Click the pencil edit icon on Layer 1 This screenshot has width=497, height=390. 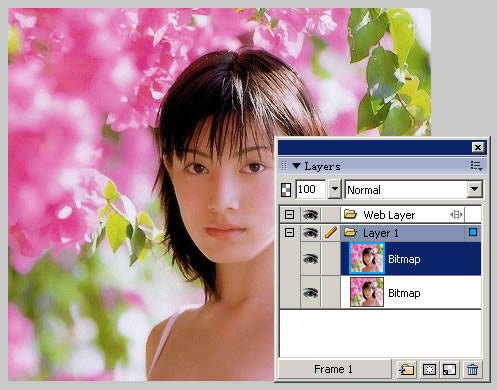point(331,233)
